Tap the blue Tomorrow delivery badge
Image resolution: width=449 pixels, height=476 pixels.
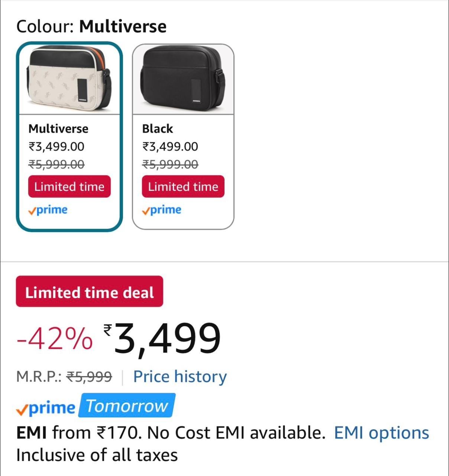coord(127,406)
